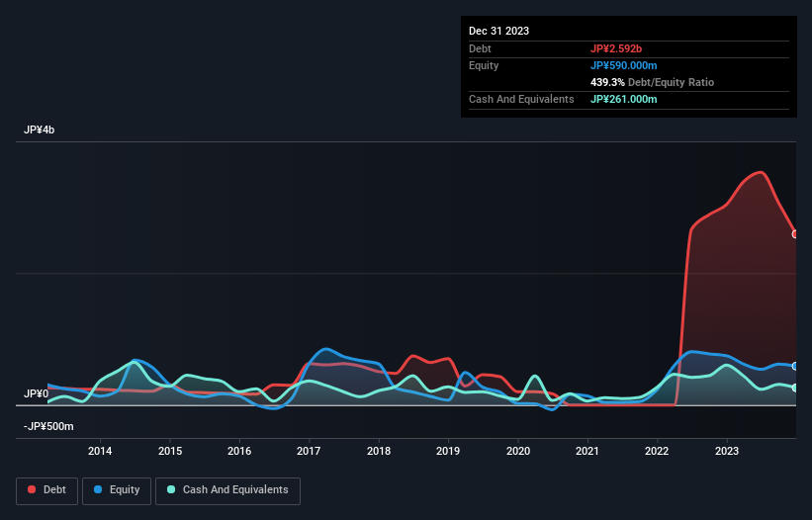Toggle Cash And Equivalents legend button
This screenshot has width=812, height=520.
point(227,490)
